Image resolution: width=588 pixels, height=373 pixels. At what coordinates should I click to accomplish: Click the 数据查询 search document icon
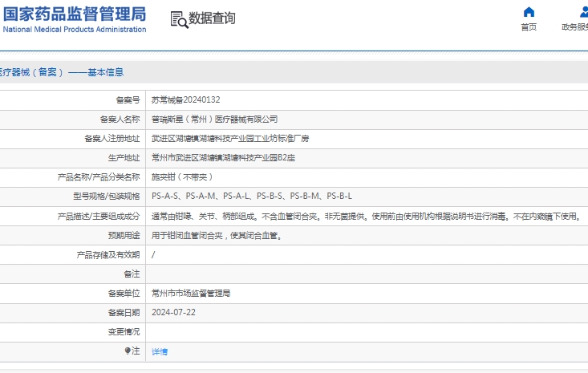179,19
